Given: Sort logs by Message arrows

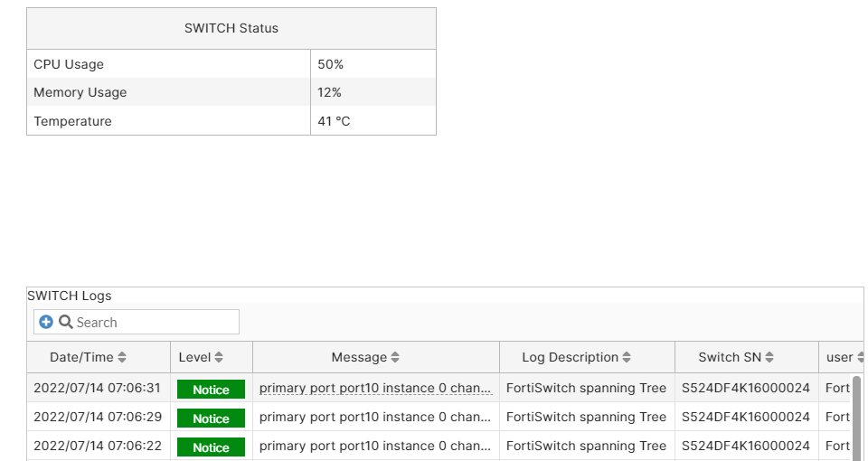Looking at the screenshot, I should [395, 358].
